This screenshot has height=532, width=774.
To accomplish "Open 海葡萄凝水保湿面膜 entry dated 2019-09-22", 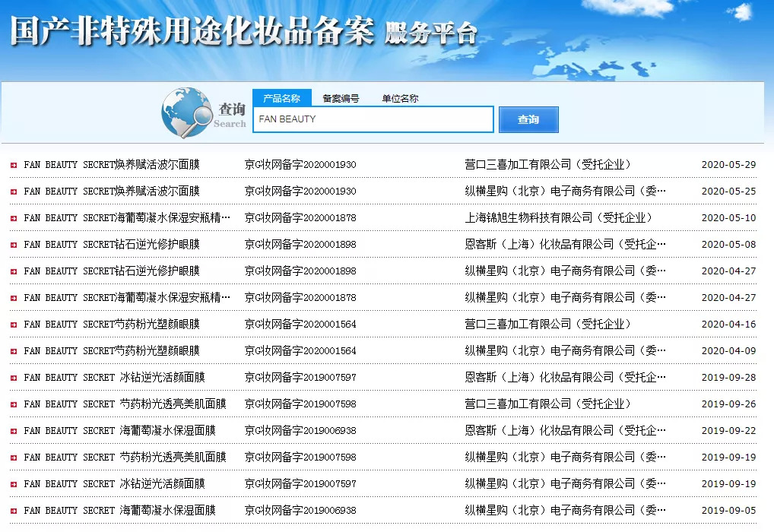I will [120, 431].
